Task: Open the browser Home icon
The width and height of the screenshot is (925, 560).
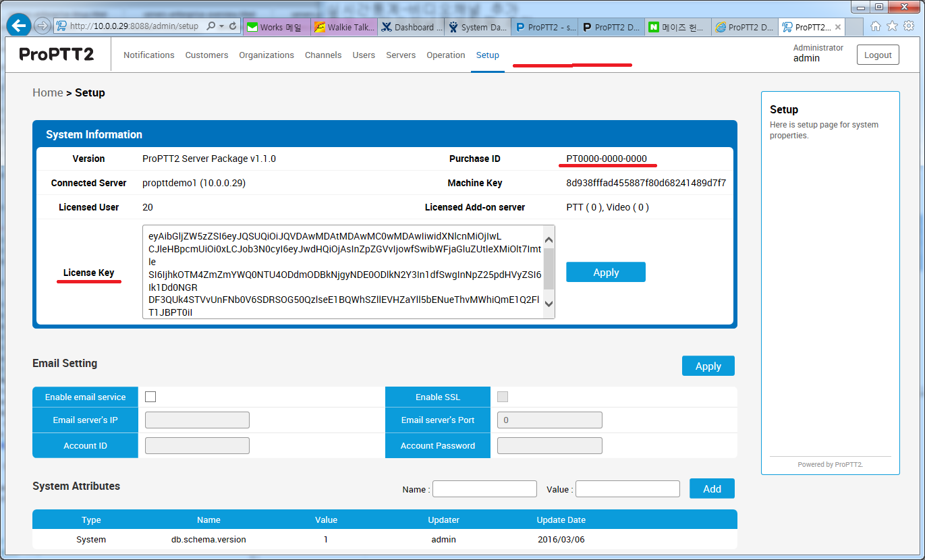Action: pyautogui.click(x=876, y=26)
